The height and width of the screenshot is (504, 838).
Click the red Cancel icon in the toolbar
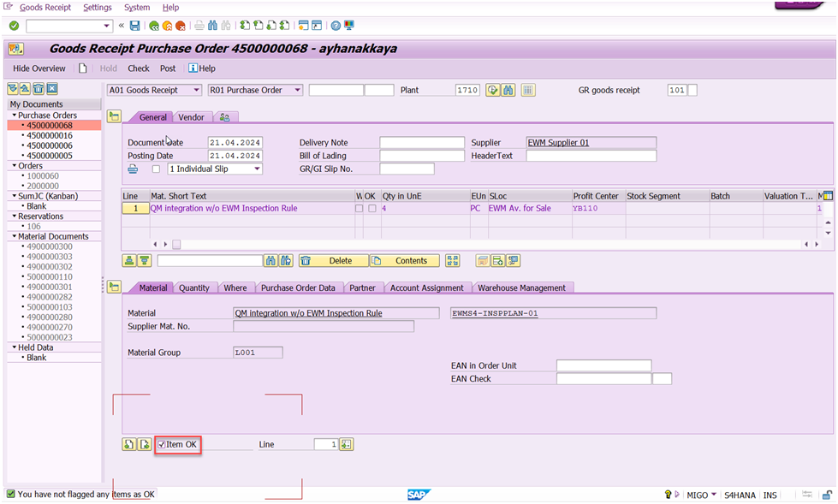(x=181, y=26)
